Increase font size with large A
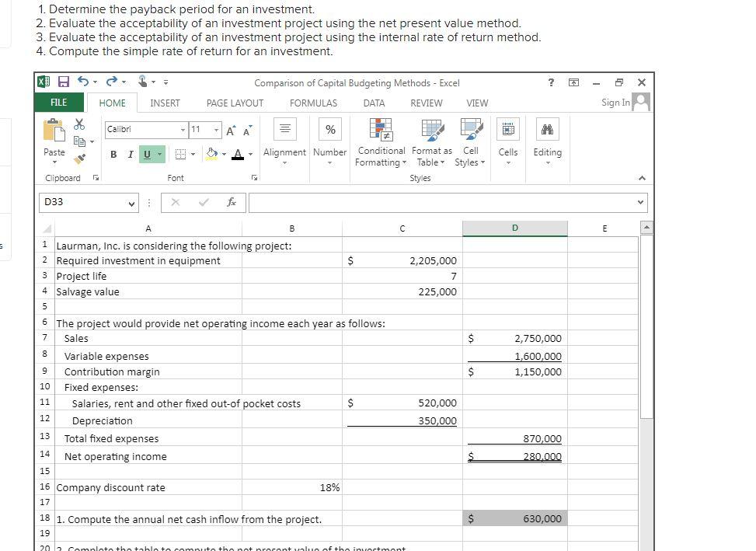This screenshot has width=756, height=551. pos(231,130)
